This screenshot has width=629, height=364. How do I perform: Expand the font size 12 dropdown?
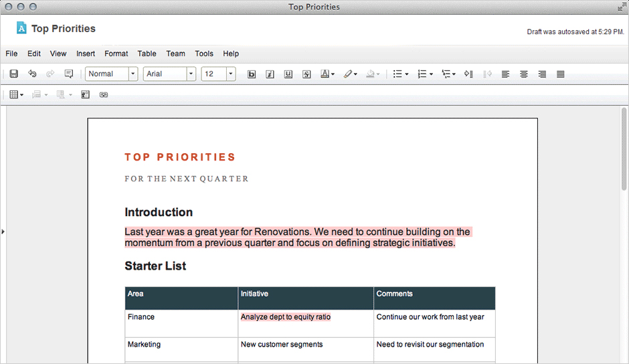click(x=231, y=74)
